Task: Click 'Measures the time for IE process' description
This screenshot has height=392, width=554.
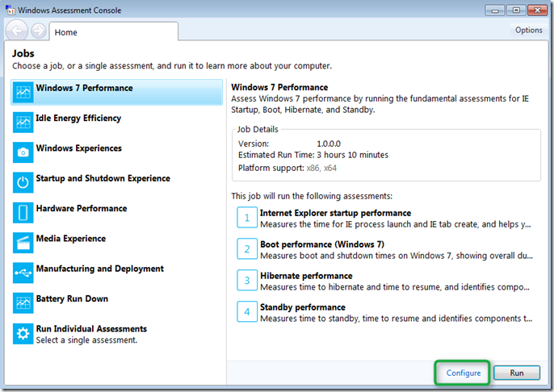Action: click(x=396, y=224)
